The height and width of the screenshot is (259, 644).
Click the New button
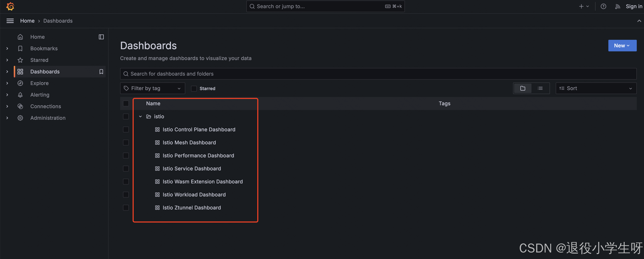click(622, 46)
